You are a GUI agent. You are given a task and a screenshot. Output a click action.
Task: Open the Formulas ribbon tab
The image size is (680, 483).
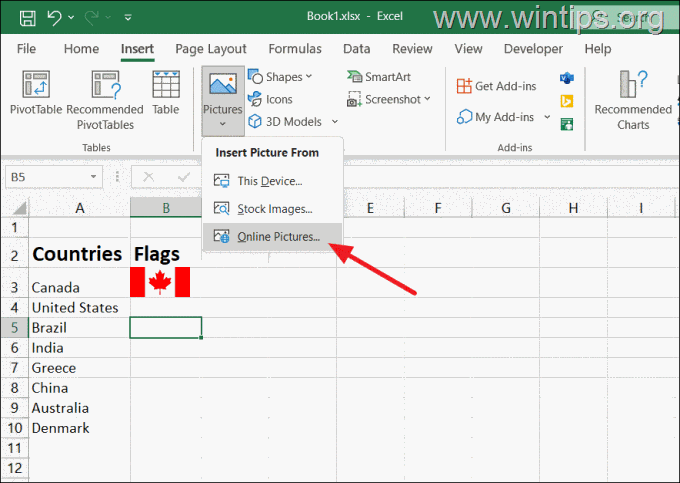(x=295, y=48)
